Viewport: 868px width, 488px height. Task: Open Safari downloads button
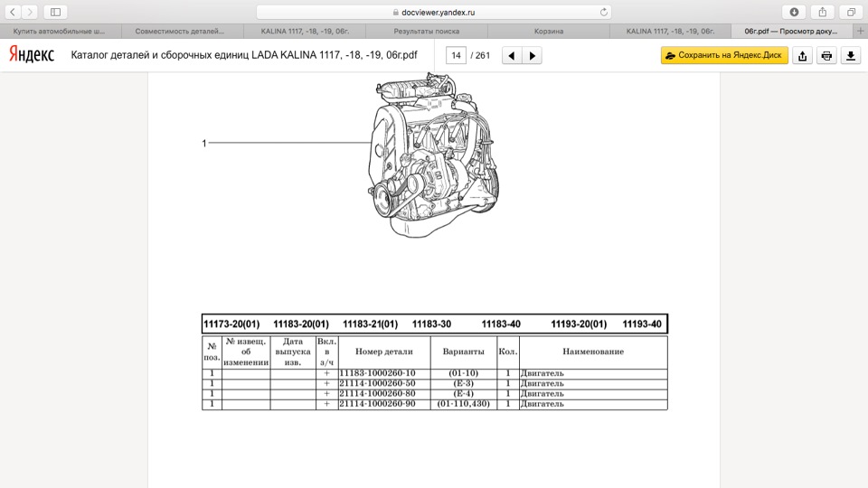pyautogui.click(x=794, y=12)
